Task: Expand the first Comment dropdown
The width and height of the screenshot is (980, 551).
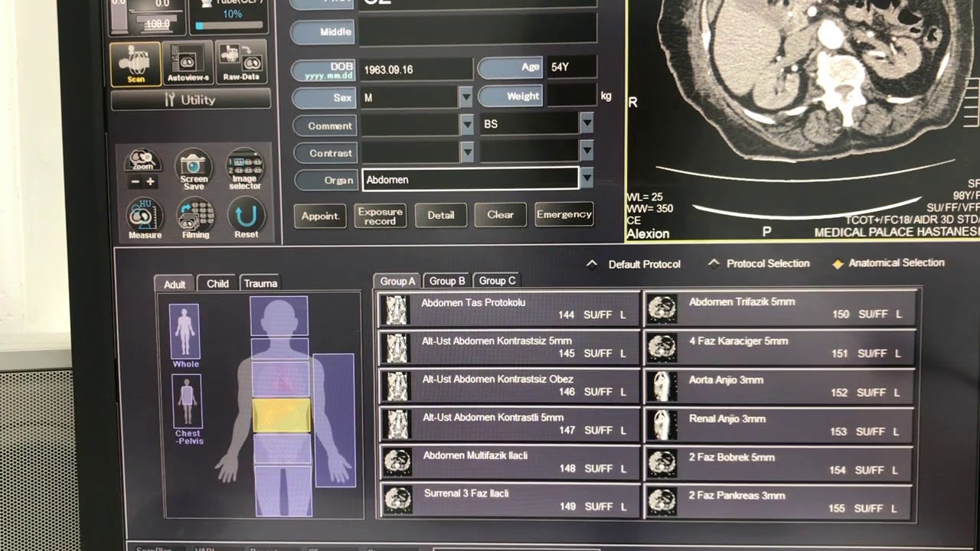Action: (467, 125)
